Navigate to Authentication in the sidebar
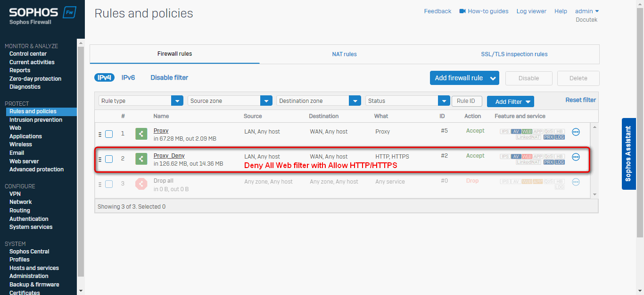The image size is (644, 295). point(29,219)
